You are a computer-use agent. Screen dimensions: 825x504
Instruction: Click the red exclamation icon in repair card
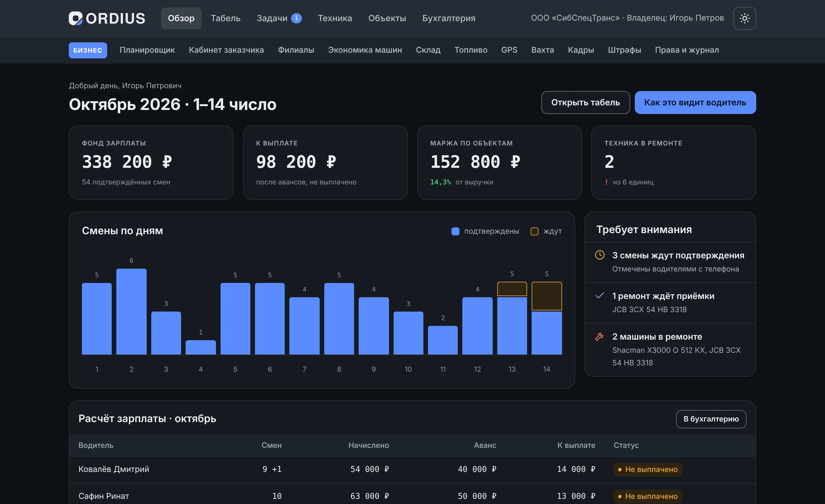click(x=606, y=182)
